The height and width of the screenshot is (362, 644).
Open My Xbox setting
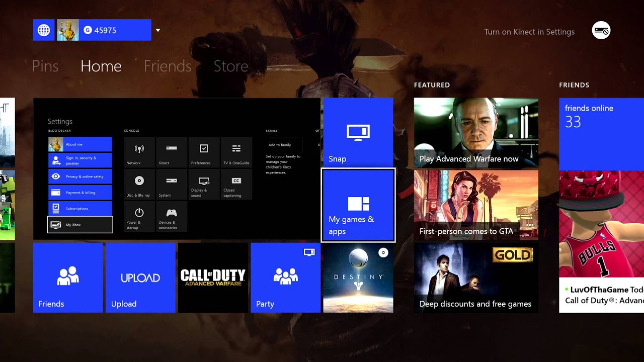pyautogui.click(x=80, y=225)
